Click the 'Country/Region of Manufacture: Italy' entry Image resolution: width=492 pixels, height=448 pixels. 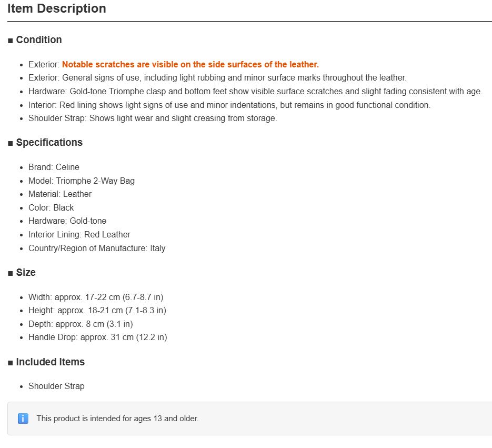(97, 248)
